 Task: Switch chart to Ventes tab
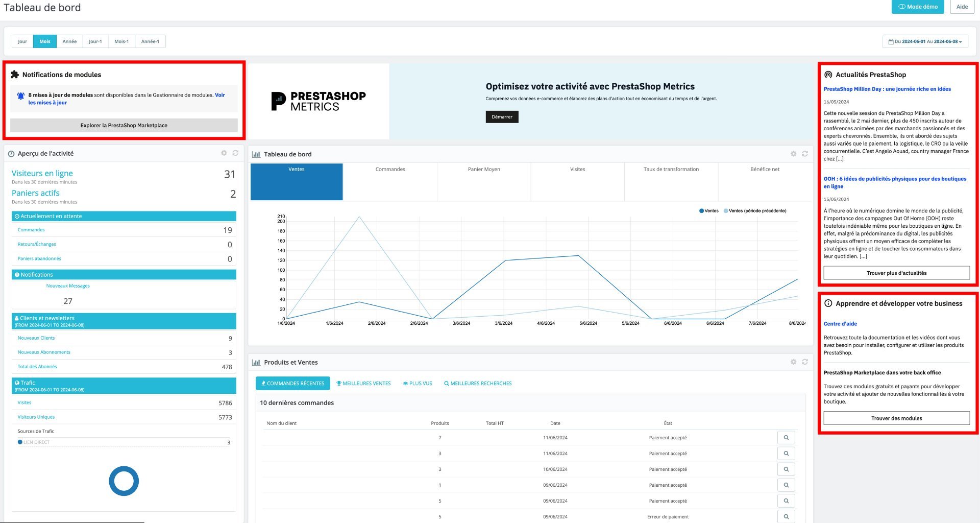(x=297, y=182)
